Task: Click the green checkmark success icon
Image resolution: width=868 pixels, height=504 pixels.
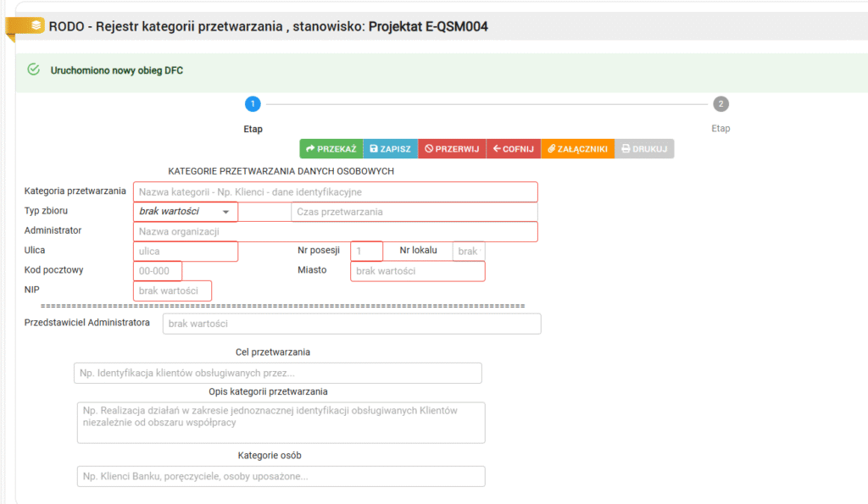Action: point(33,69)
